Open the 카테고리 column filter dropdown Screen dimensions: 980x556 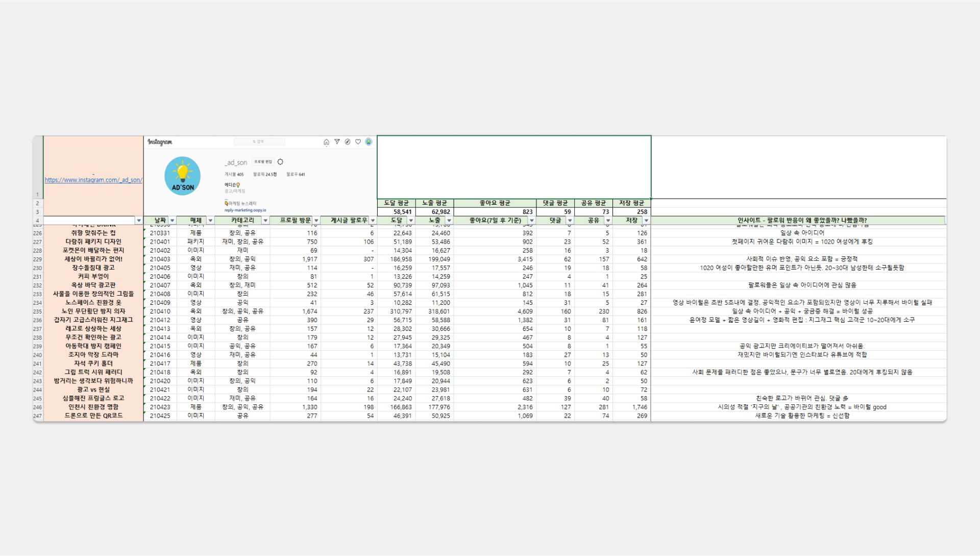(265, 221)
